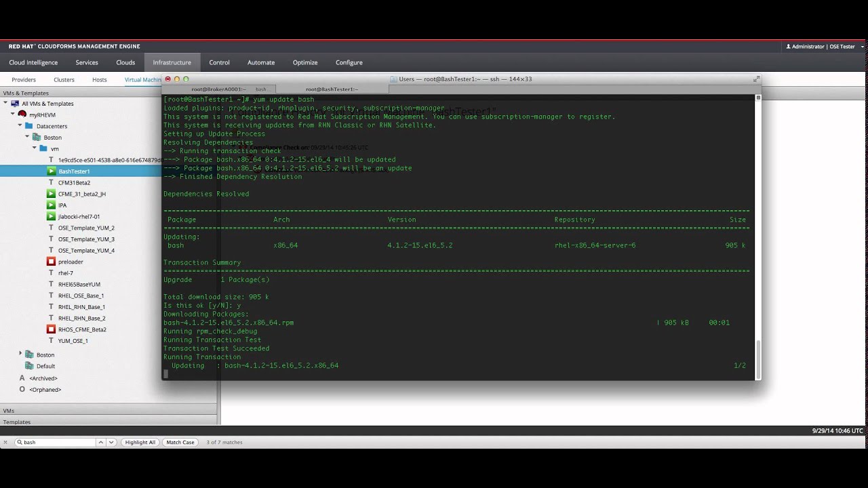
Task: Expand the collapsed Boston node near Default
Action: click(x=20, y=354)
